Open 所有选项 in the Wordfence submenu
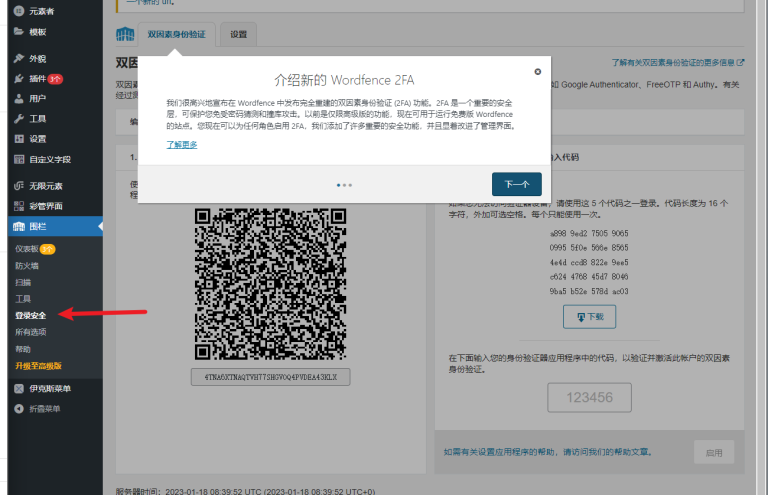Image resolution: width=768 pixels, height=495 pixels. point(30,332)
